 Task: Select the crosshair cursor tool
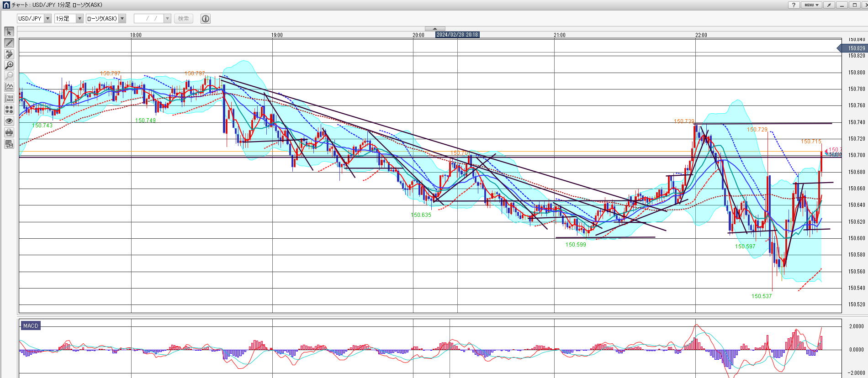(9, 31)
